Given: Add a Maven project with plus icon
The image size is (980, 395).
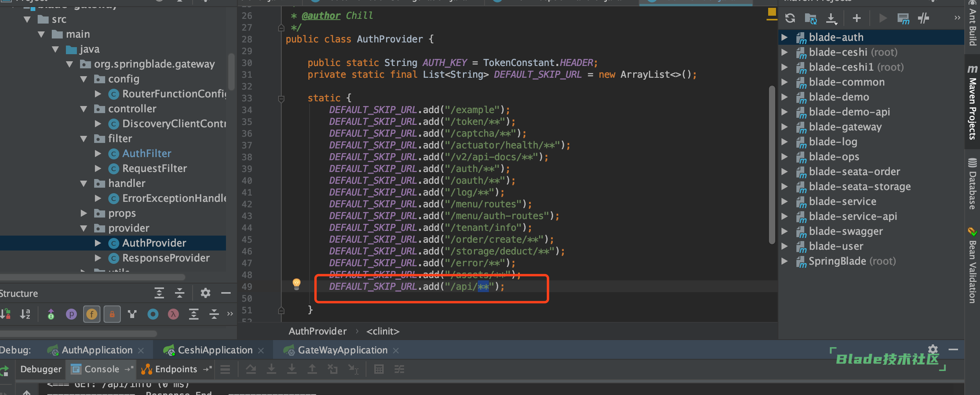Looking at the screenshot, I should point(857,18).
